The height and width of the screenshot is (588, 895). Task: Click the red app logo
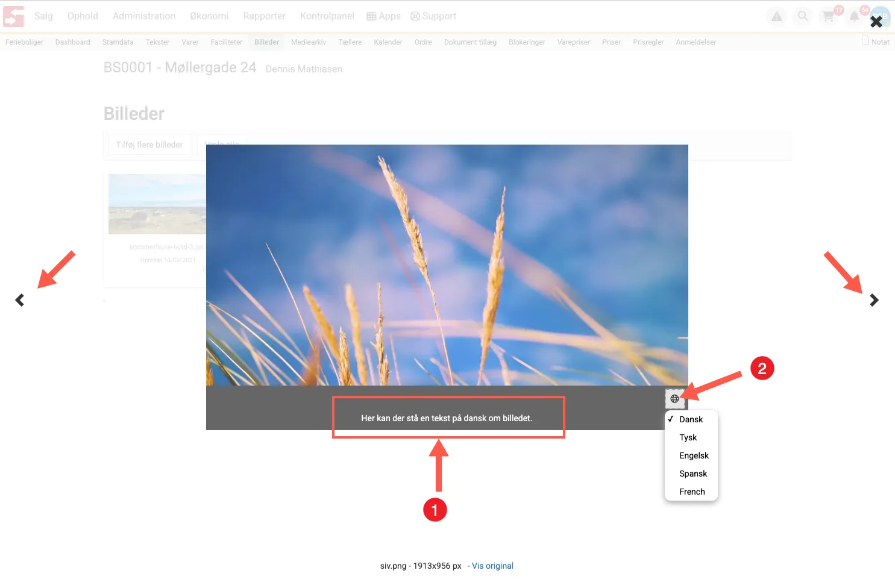tap(14, 16)
